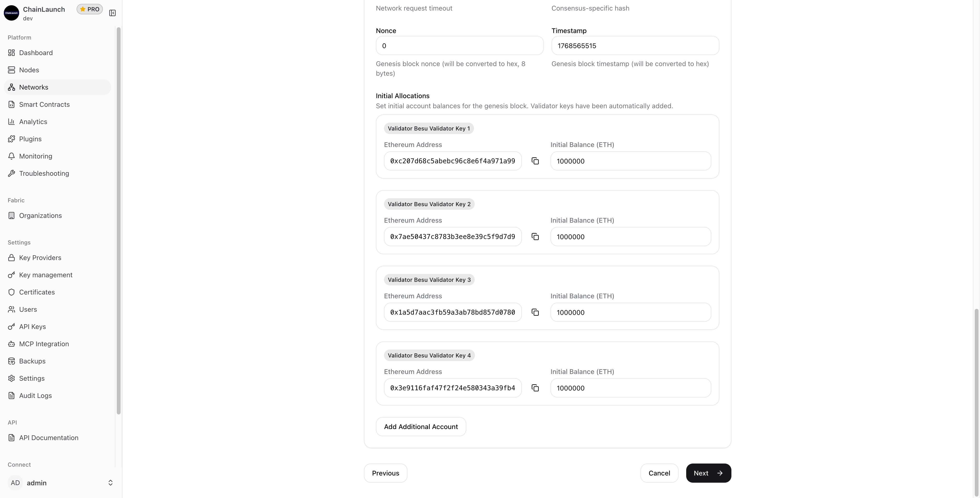
Task: Open Plugins puzzle icon in sidebar
Action: (x=11, y=139)
